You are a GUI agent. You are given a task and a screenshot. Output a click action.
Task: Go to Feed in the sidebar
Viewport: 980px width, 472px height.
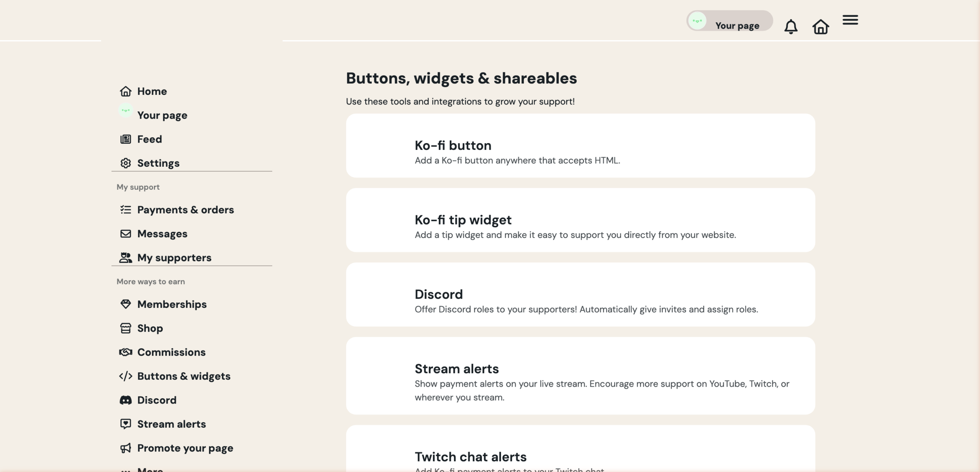pos(149,139)
